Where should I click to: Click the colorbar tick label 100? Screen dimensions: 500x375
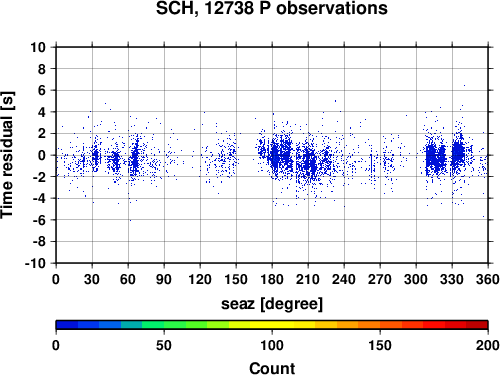point(272,345)
